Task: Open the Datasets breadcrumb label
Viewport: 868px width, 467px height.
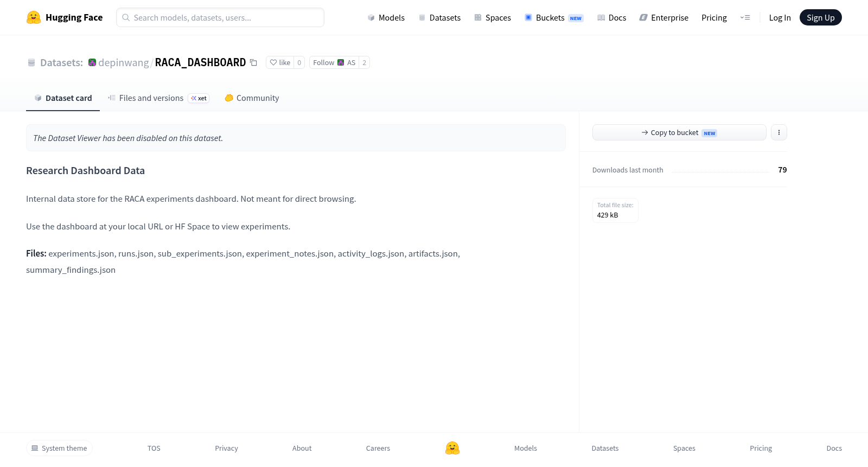Action: (x=61, y=62)
